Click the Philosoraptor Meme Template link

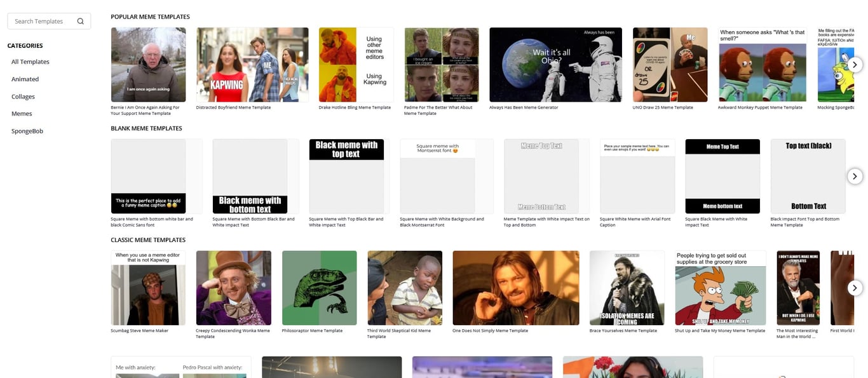coord(312,331)
